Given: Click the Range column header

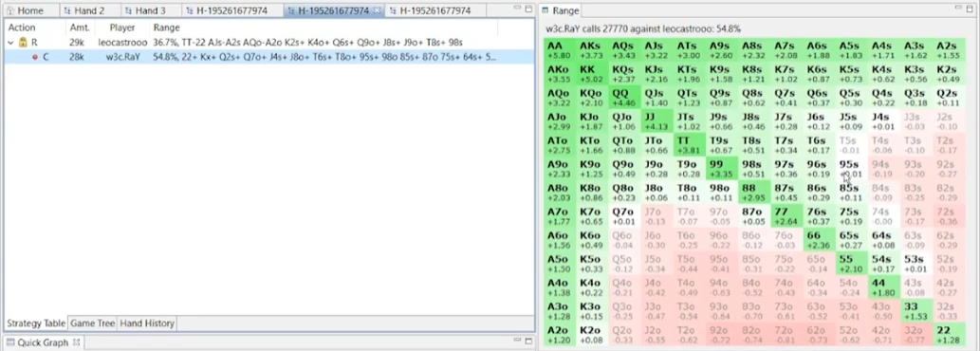Looking at the screenshot, I should [x=166, y=28].
